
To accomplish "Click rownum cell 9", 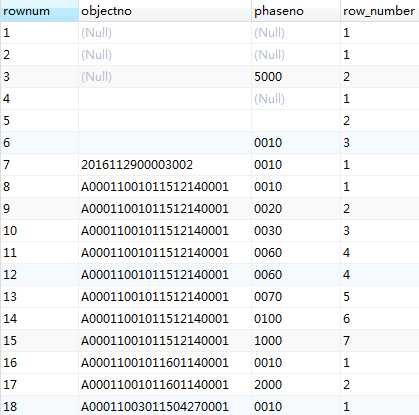I will (39, 209).
